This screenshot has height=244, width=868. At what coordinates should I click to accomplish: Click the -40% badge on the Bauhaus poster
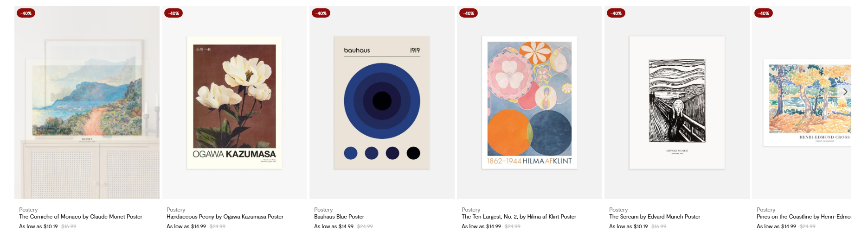[321, 13]
